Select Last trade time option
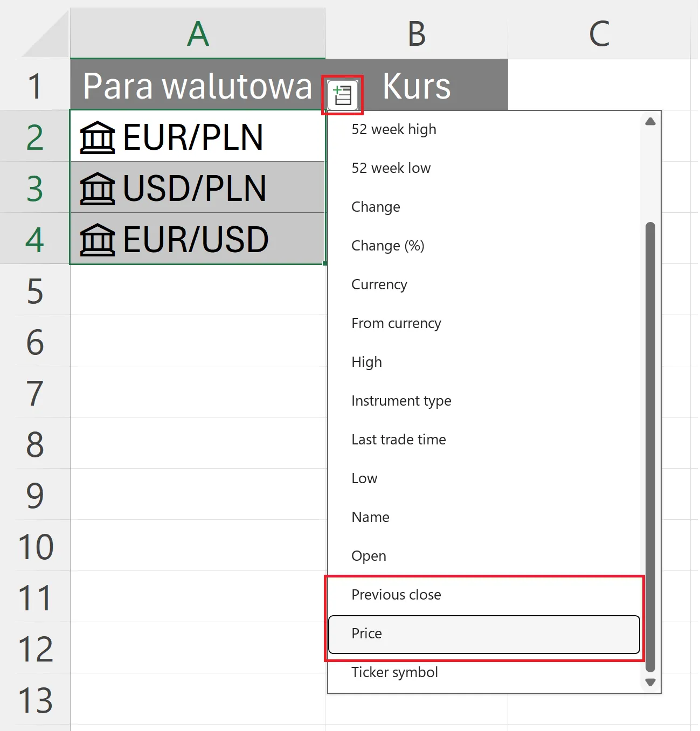Viewport: 700px width, 731px height. coord(399,440)
